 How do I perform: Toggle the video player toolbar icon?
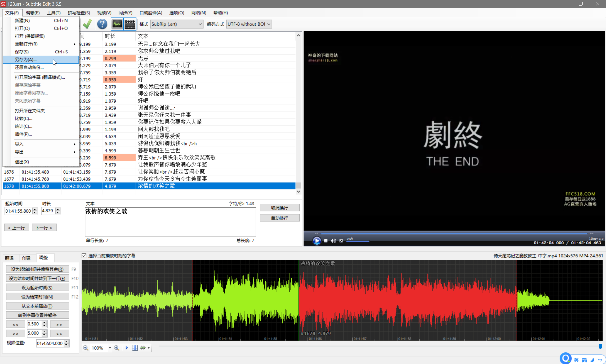pyautogui.click(x=130, y=24)
